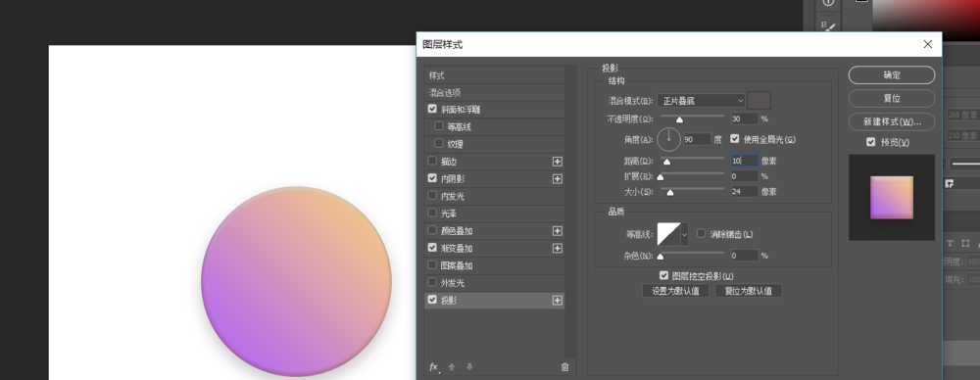980x380 pixels.
Task: Select the 混合选项 (Blending Options) row
Action: pos(494,92)
